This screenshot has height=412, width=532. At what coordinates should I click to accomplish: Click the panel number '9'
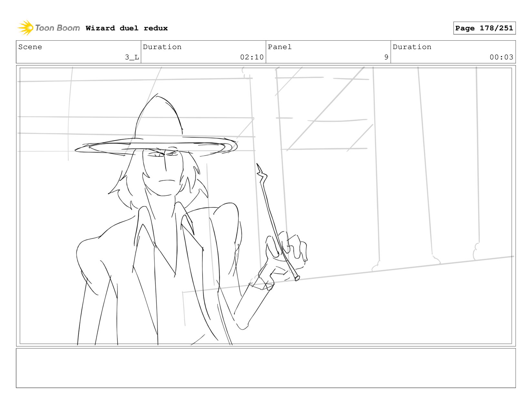click(x=386, y=57)
